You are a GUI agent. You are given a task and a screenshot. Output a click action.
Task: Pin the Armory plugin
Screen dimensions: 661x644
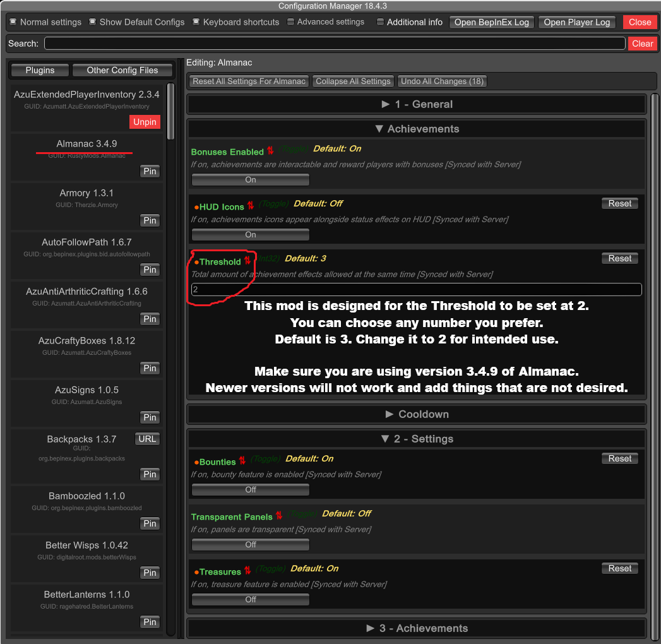pos(150,220)
